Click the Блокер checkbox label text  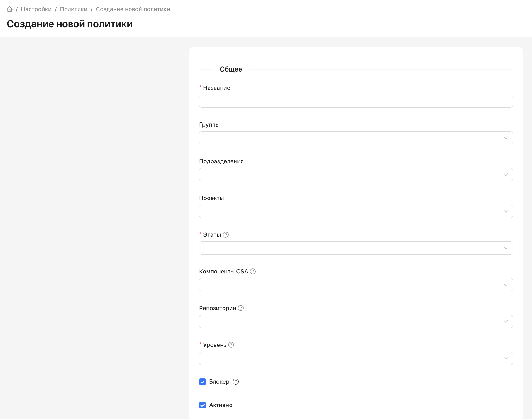[x=219, y=381]
